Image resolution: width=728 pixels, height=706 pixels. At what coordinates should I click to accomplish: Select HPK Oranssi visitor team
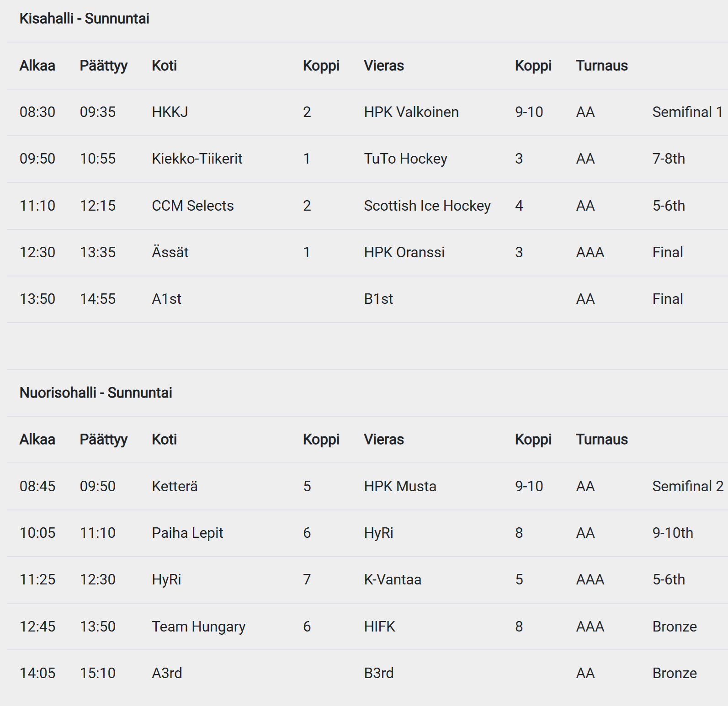click(x=404, y=253)
